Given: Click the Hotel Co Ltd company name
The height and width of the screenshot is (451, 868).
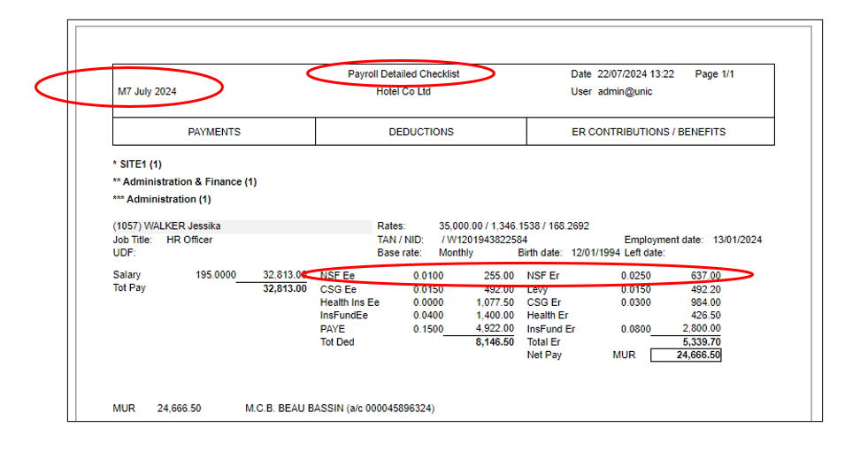Looking at the screenshot, I should pos(403,92).
